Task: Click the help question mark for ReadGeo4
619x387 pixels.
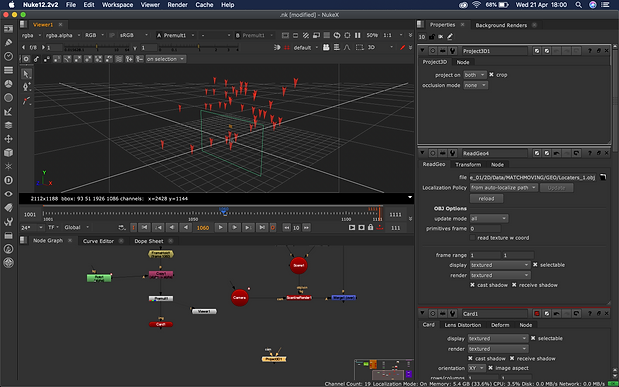Action: pos(589,153)
